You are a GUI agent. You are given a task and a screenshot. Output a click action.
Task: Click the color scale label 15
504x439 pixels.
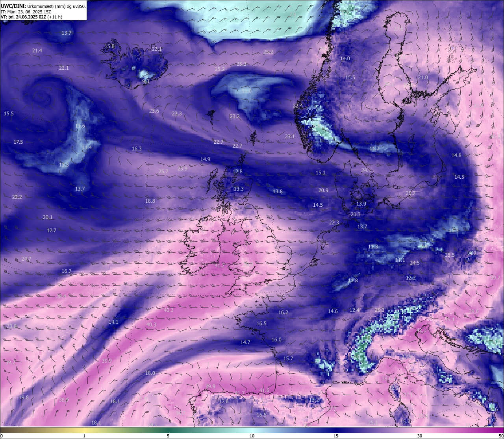pos(336,436)
